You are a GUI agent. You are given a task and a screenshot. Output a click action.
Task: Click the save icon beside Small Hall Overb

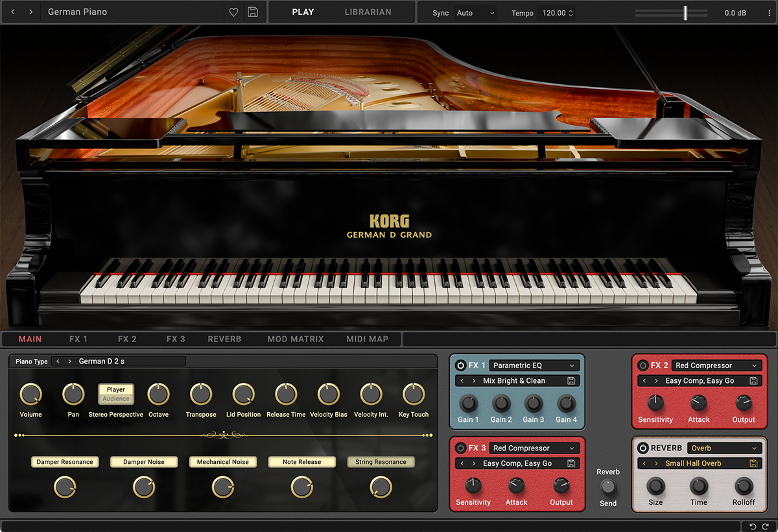[753, 463]
